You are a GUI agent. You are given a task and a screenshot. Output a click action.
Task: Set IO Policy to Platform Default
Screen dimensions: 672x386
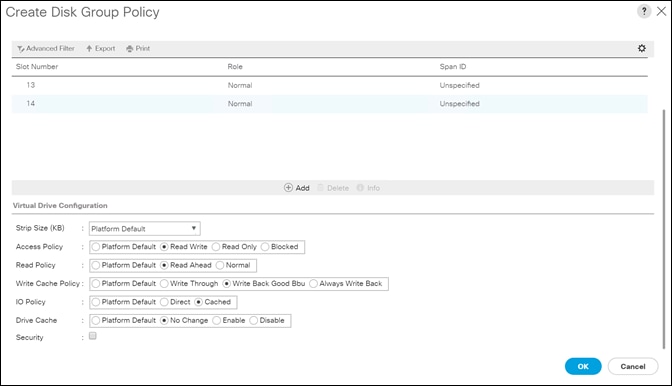point(96,302)
